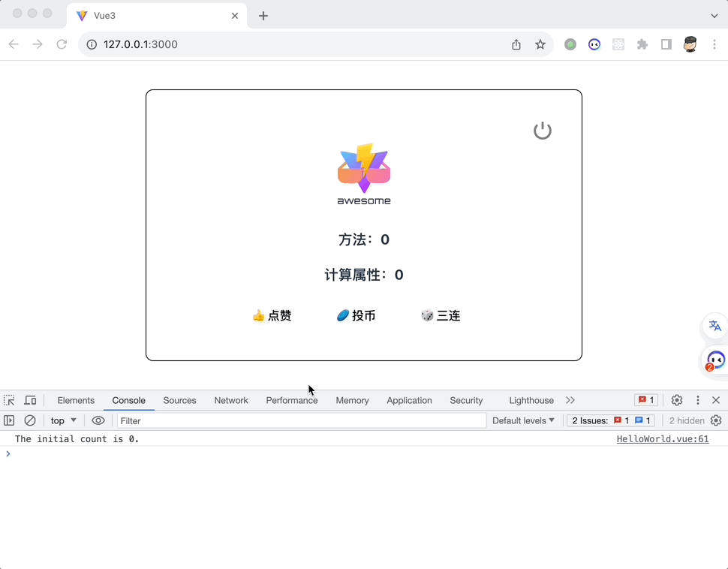Toggle the browser side panel
The width and height of the screenshot is (728, 569).
pyautogui.click(x=666, y=44)
